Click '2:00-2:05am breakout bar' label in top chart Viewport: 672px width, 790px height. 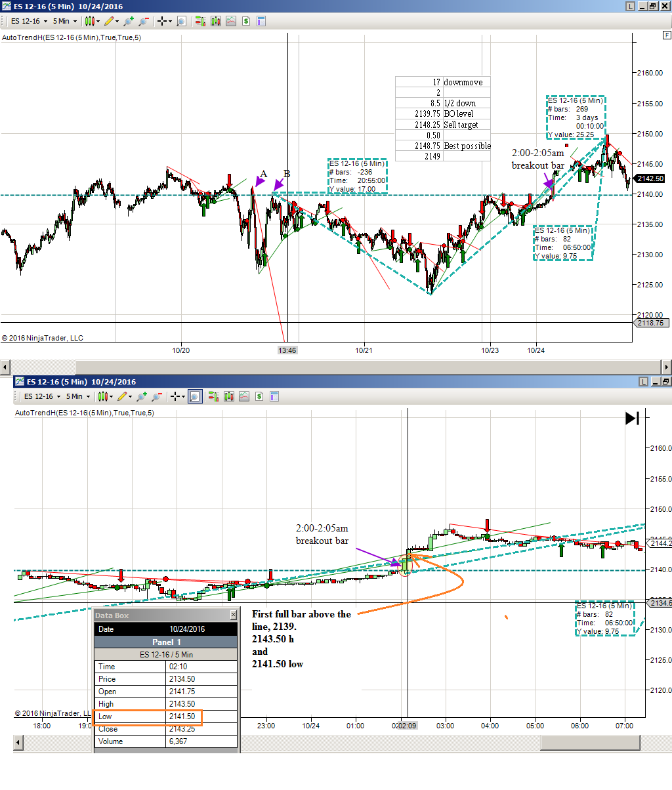tap(538, 159)
